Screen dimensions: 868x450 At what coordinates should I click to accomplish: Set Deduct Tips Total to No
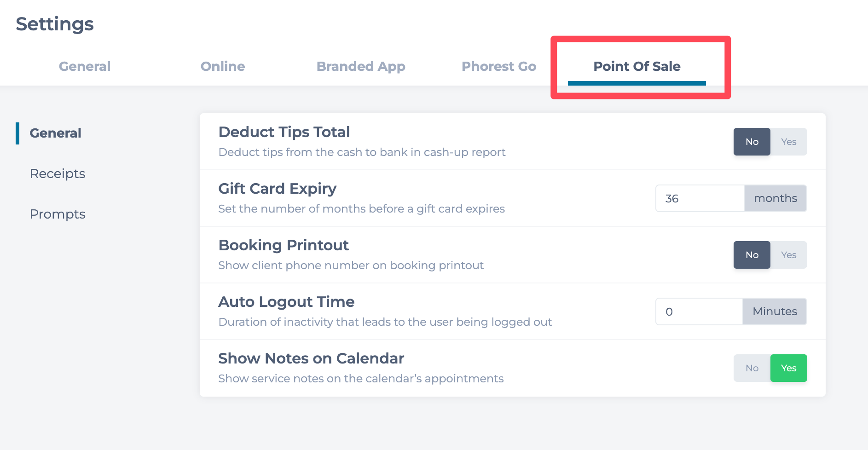pos(752,142)
